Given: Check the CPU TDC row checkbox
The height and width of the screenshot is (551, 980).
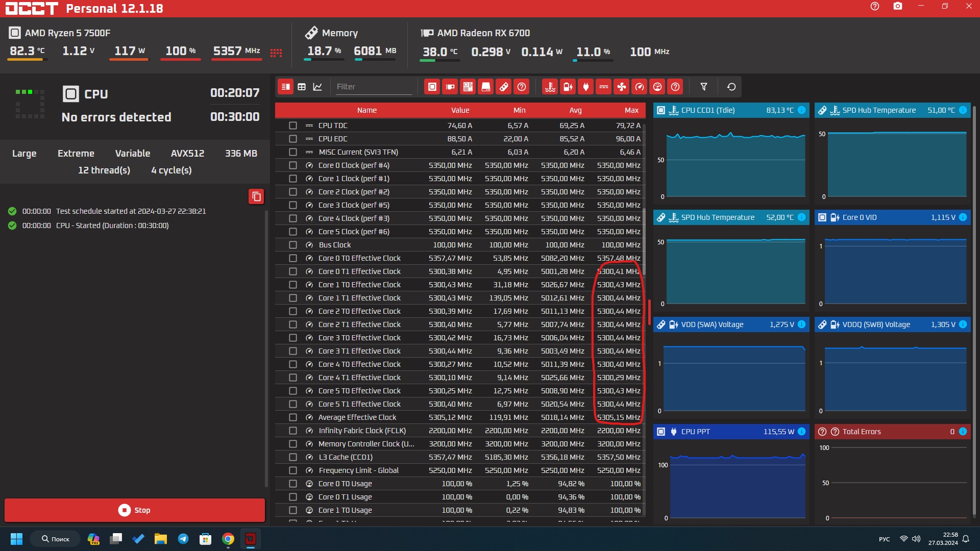Looking at the screenshot, I should pyautogui.click(x=292, y=126).
